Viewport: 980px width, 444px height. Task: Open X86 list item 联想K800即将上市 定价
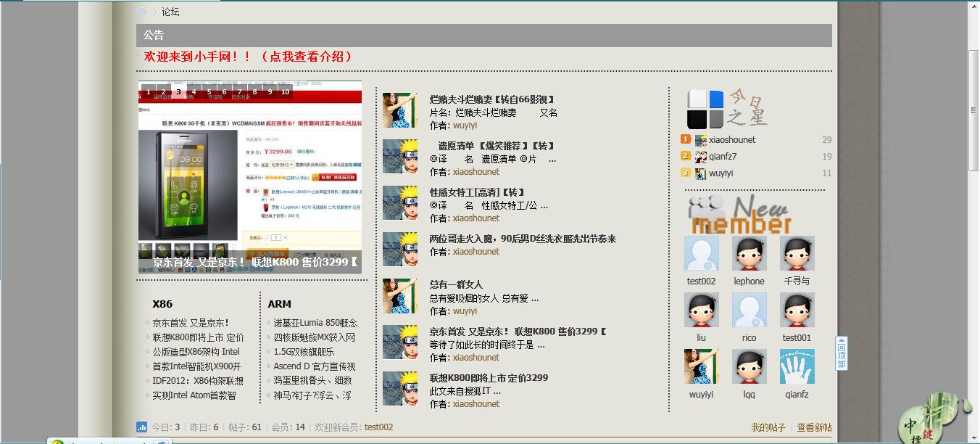198,337
